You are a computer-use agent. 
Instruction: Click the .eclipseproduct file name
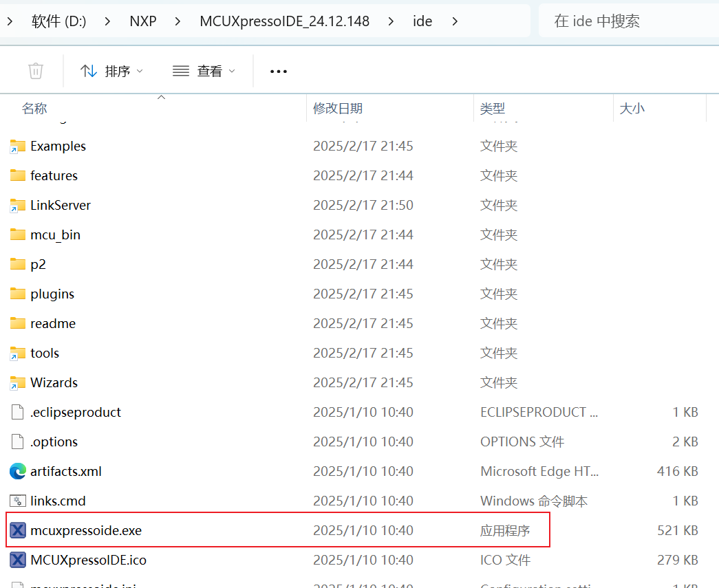[x=76, y=413]
